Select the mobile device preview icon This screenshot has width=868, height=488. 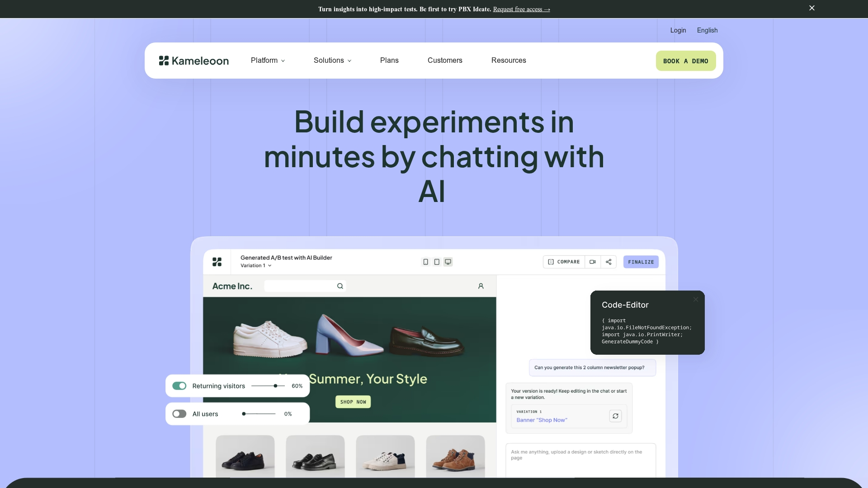click(x=425, y=262)
